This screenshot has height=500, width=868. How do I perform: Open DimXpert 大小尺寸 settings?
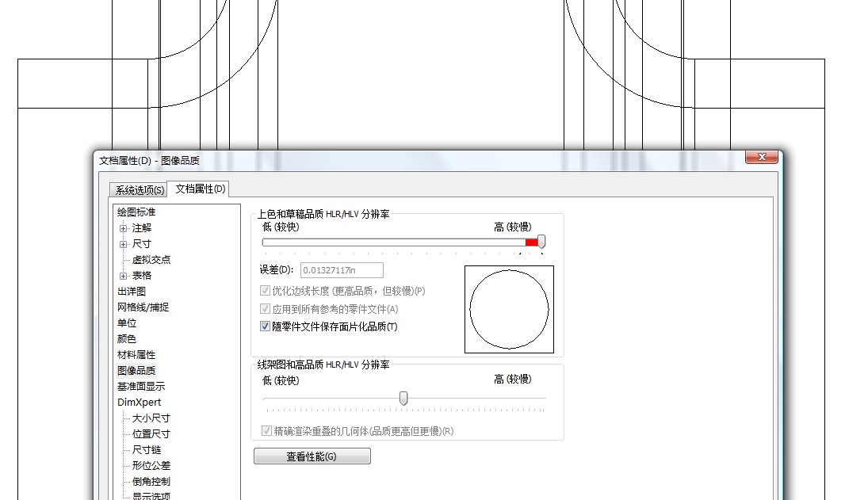151,418
